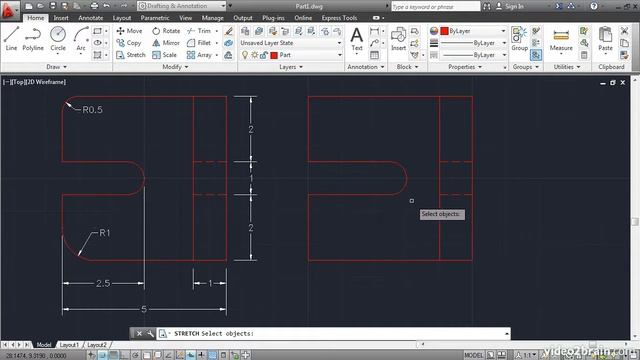Switch to the Insert ribbon tab
The image size is (640, 360).
click(x=61, y=18)
